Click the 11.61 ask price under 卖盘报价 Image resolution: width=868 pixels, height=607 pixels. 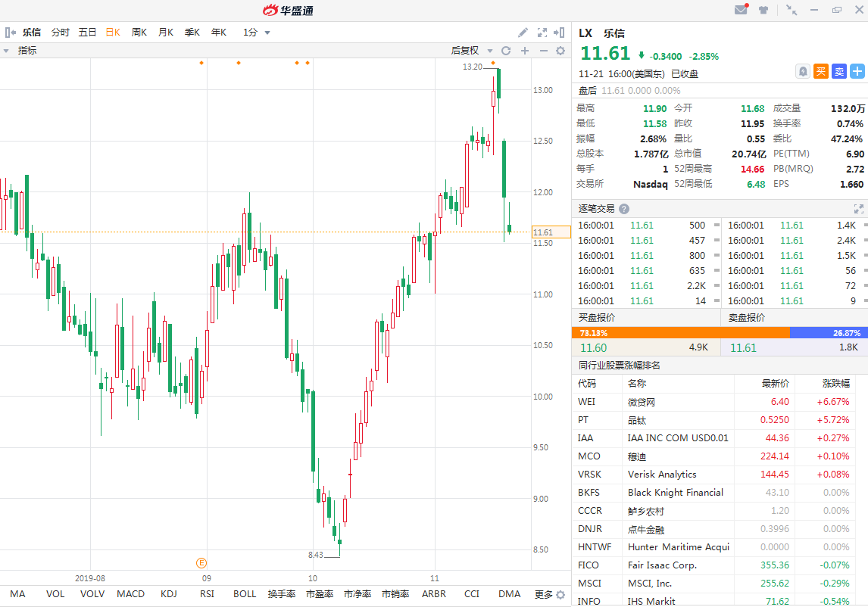pos(743,348)
